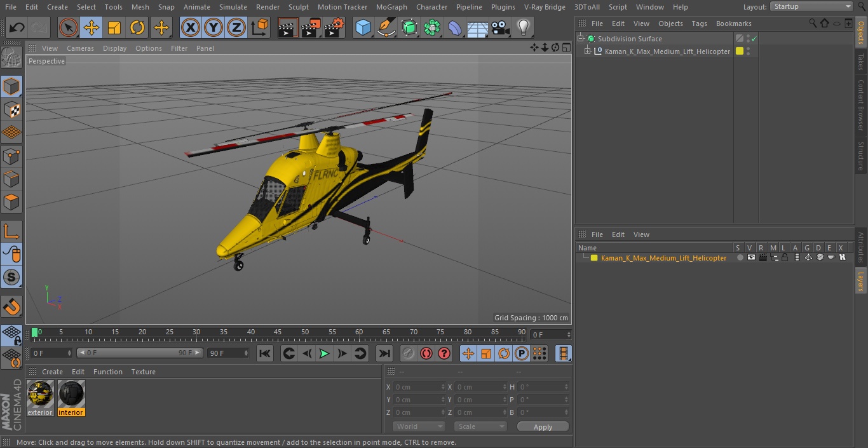Toggle lock for Kaman layer
868x448 pixels.
pyautogui.click(x=785, y=258)
